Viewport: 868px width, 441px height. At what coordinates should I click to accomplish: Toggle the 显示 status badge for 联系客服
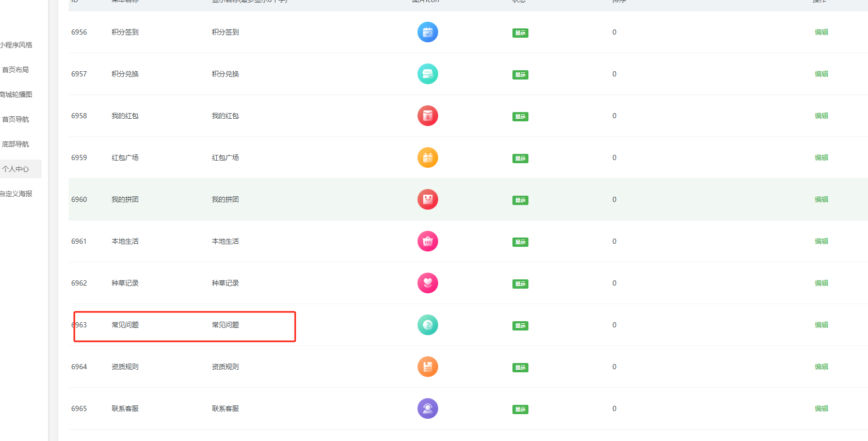pyautogui.click(x=520, y=409)
